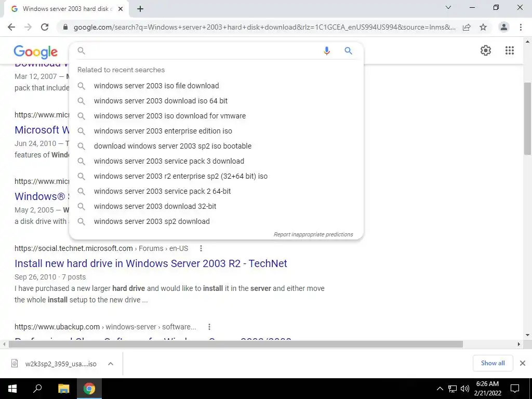The image size is (532, 399).
Task: Open downloaded file w2k3sp2_3959_usa....iso
Action: 54,364
